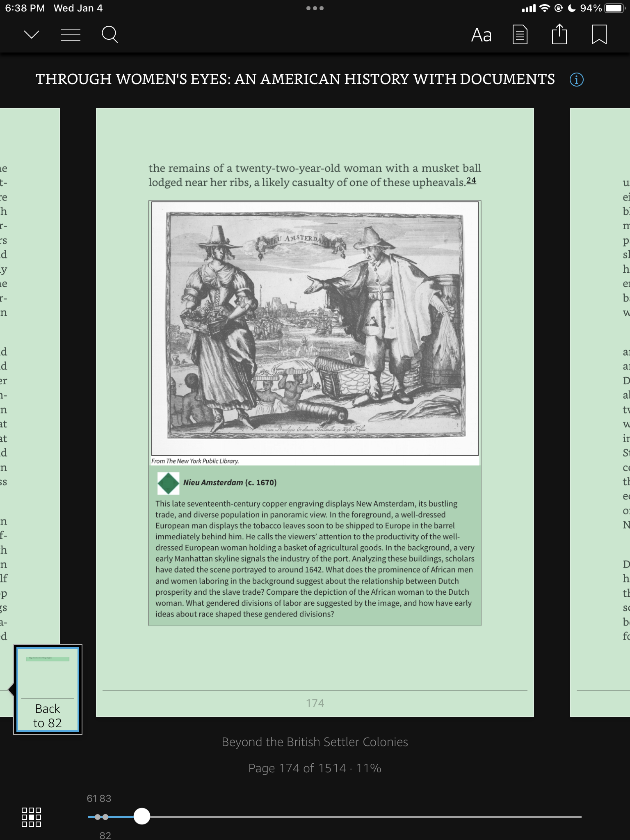
Task: Click the reading progress slider handle
Action: [142, 816]
